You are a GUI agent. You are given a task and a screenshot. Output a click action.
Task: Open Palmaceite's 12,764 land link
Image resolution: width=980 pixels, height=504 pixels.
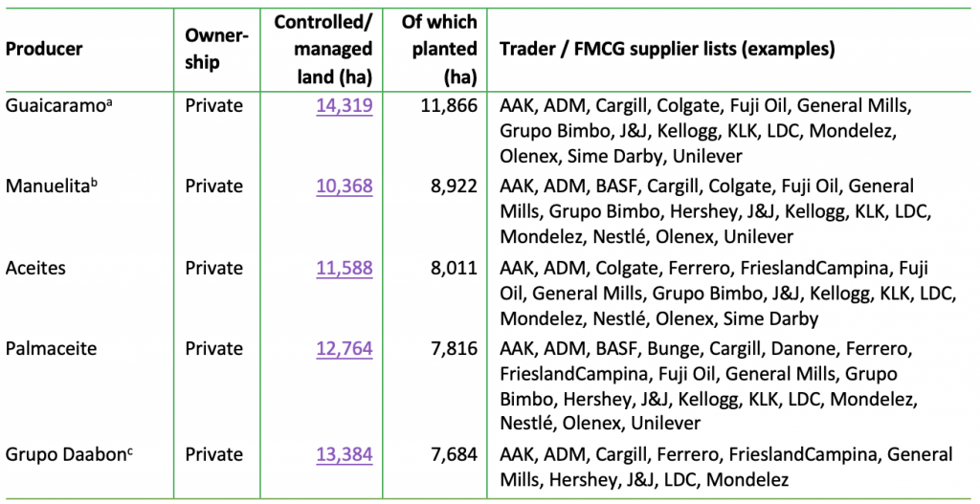pos(344,350)
